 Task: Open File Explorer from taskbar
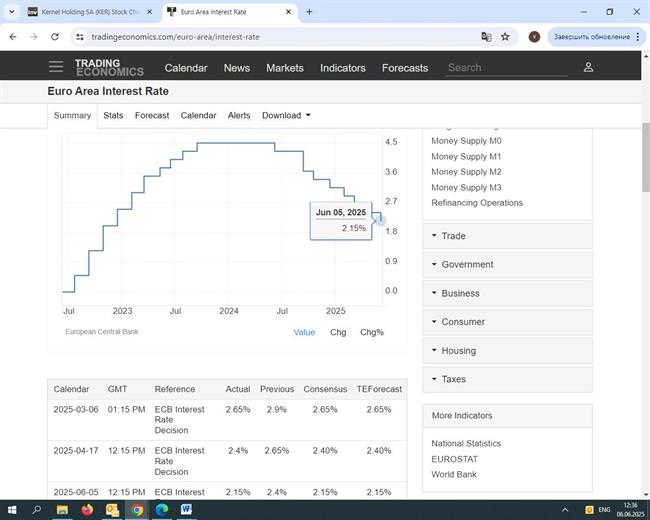[x=62, y=510]
